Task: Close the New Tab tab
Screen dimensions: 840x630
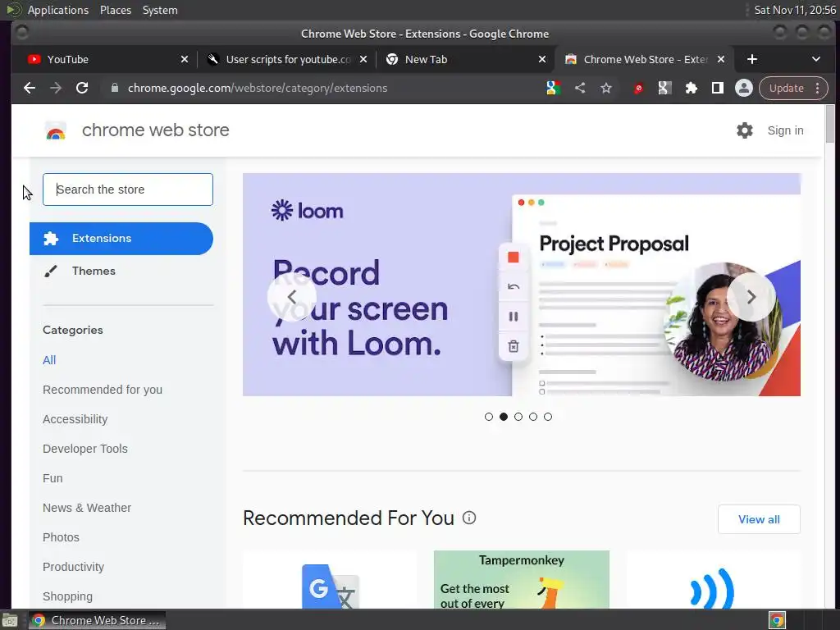Action: click(542, 59)
